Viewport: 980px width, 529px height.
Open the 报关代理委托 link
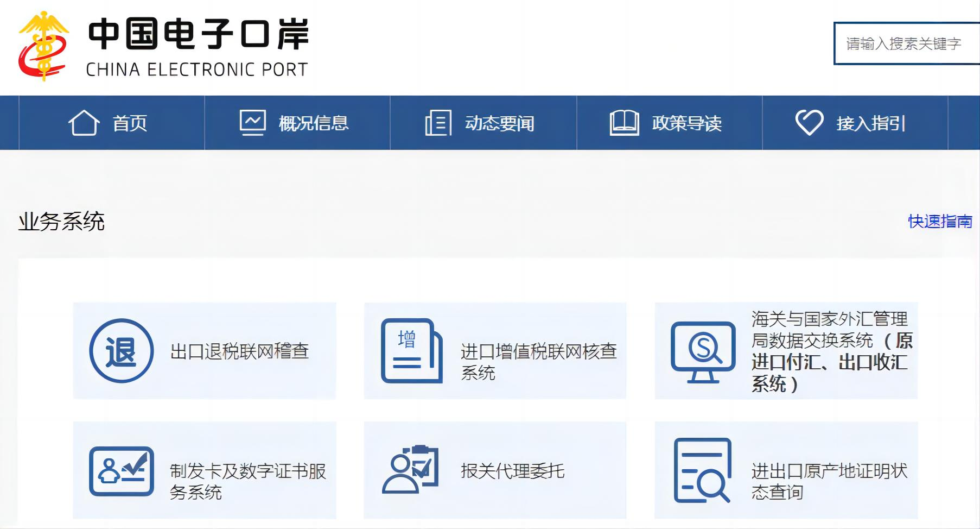point(495,470)
